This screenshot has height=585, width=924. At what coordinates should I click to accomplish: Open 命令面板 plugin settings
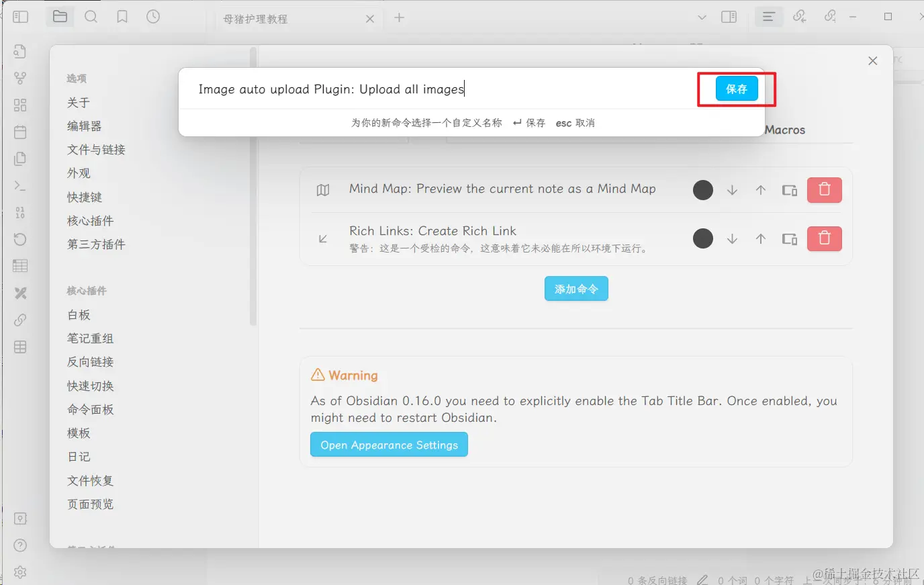91,410
